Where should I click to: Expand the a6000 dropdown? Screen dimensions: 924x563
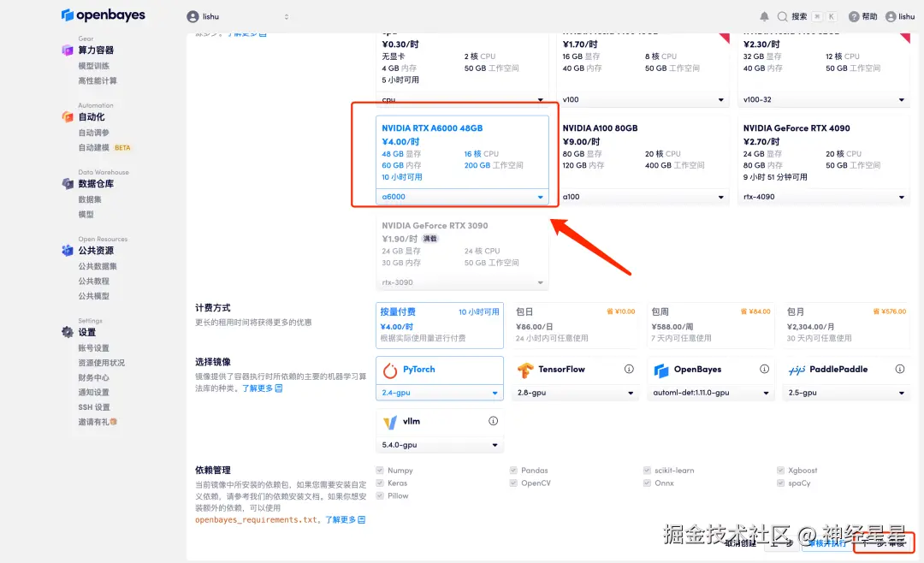click(463, 197)
